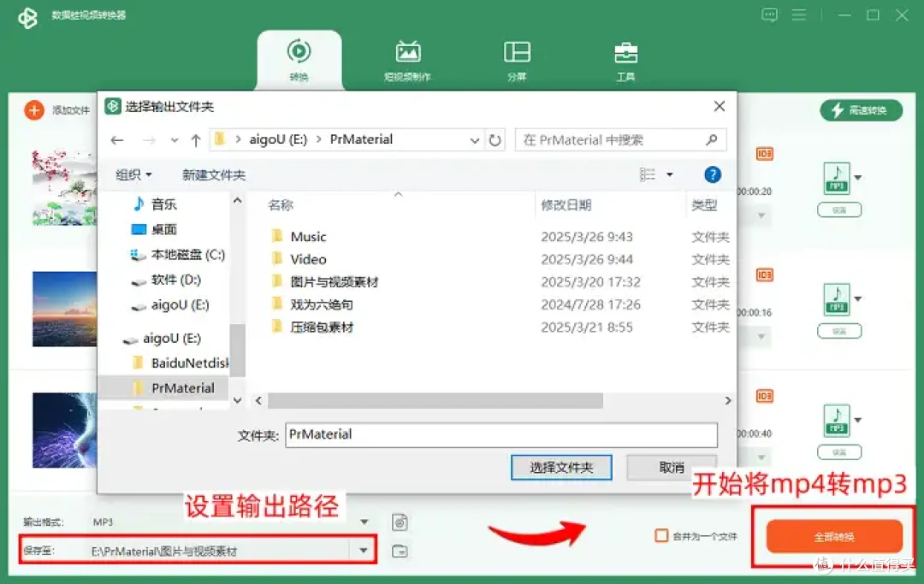Click the 全部转换 convert all button
Screen dimensions: 924x584
pos(834,536)
